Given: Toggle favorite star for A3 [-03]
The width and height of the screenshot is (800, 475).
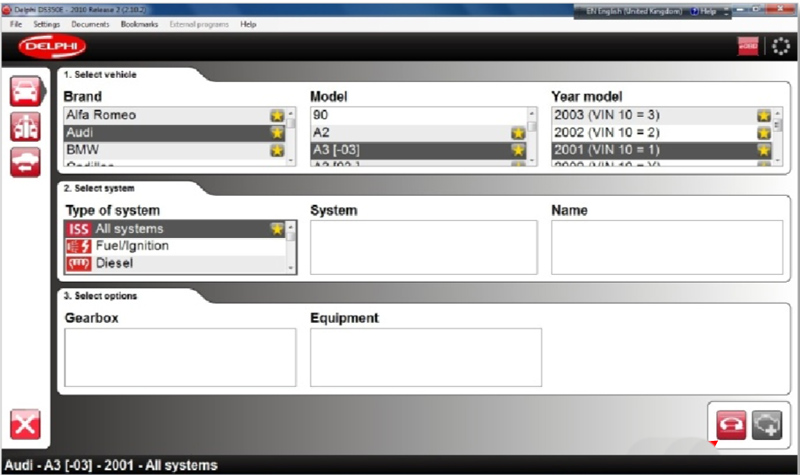Looking at the screenshot, I should (x=518, y=150).
